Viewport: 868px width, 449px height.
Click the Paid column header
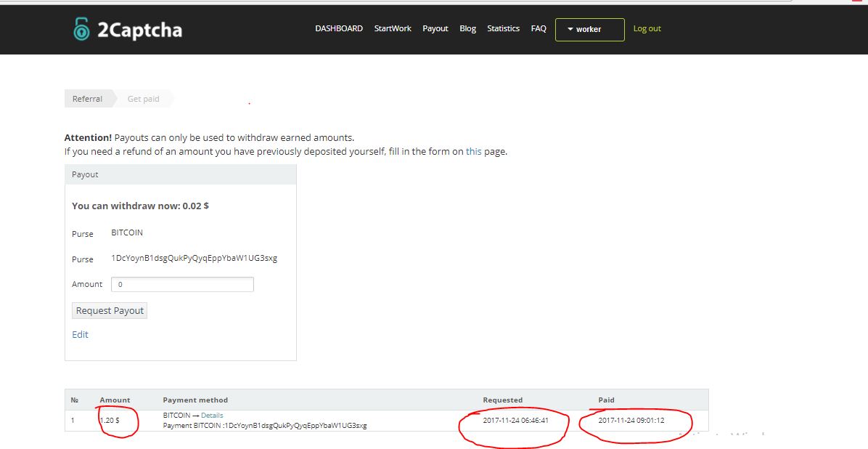coord(606,400)
